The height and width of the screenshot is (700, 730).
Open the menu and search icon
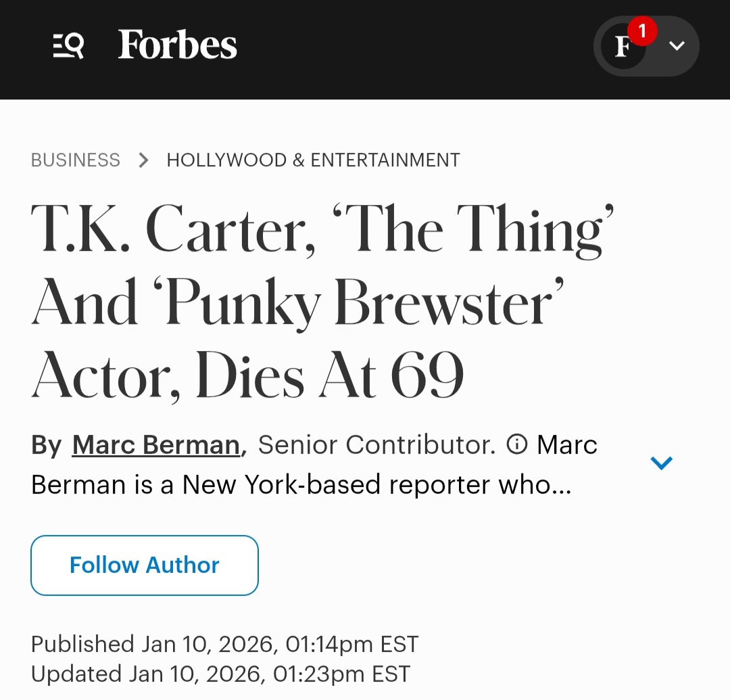click(68, 46)
